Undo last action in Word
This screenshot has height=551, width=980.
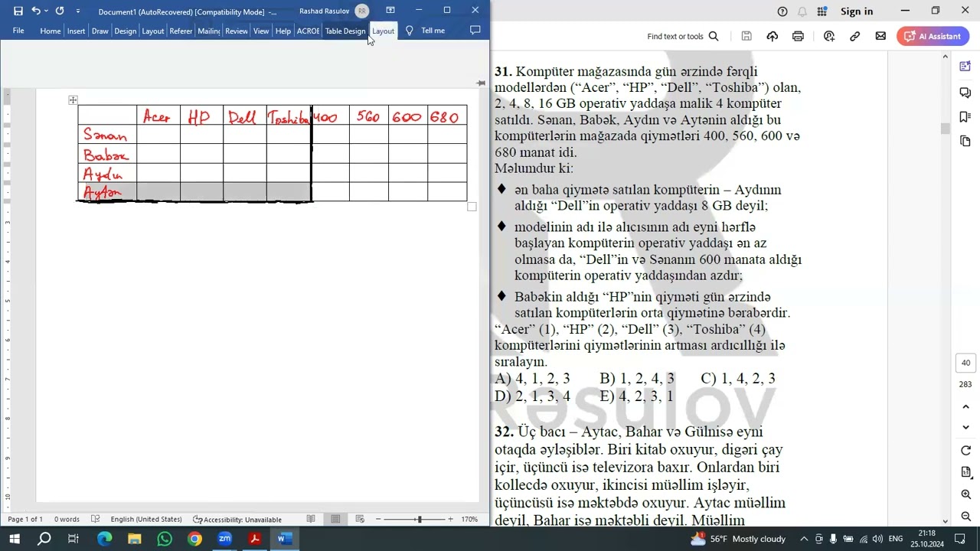tap(35, 11)
